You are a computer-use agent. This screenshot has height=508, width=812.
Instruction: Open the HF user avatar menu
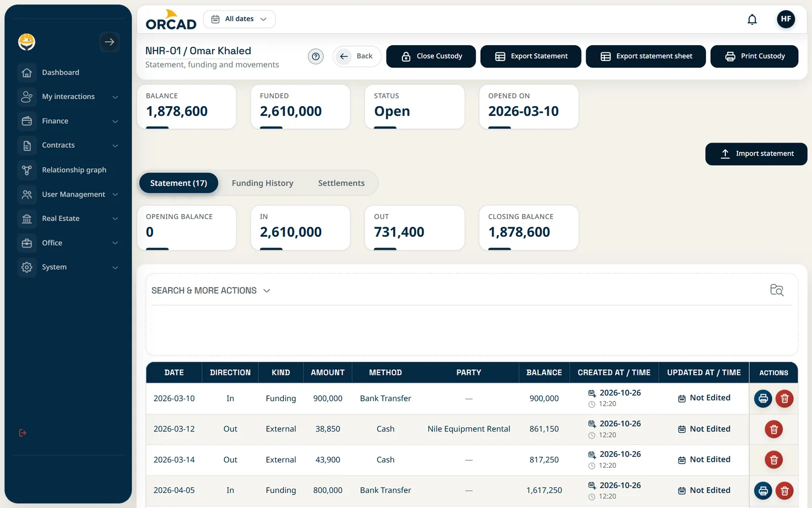(x=786, y=19)
